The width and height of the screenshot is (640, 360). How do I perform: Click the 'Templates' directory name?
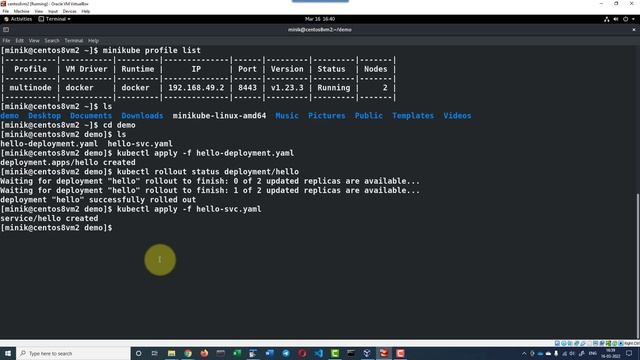(413, 116)
